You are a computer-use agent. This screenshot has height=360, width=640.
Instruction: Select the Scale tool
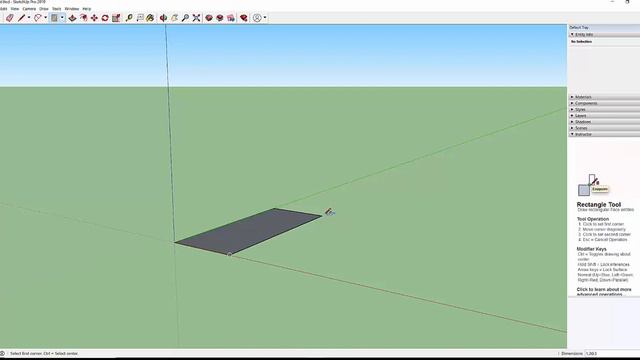point(116,18)
